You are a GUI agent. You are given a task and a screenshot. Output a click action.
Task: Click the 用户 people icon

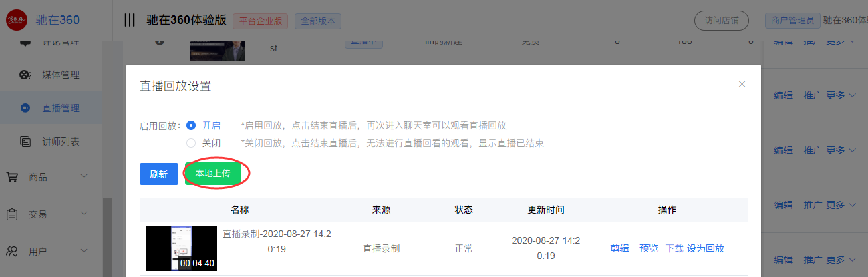coord(12,252)
